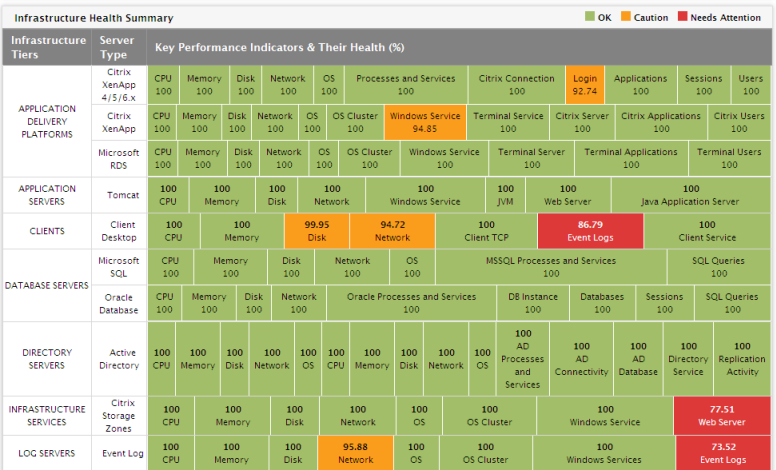Viewport: 776px width, 470px height.
Task: Select the Tomcat server type
Action: (x=119, y=195)
